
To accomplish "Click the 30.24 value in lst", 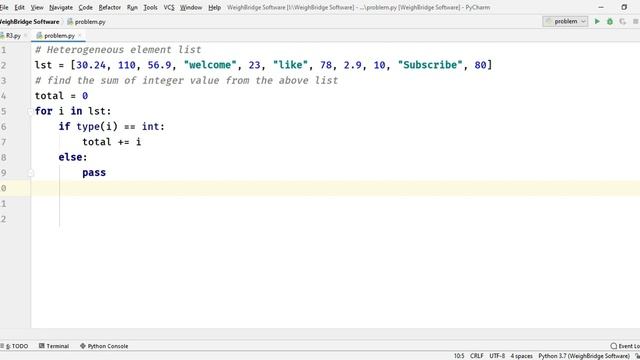I will click(x=91, y=65).
